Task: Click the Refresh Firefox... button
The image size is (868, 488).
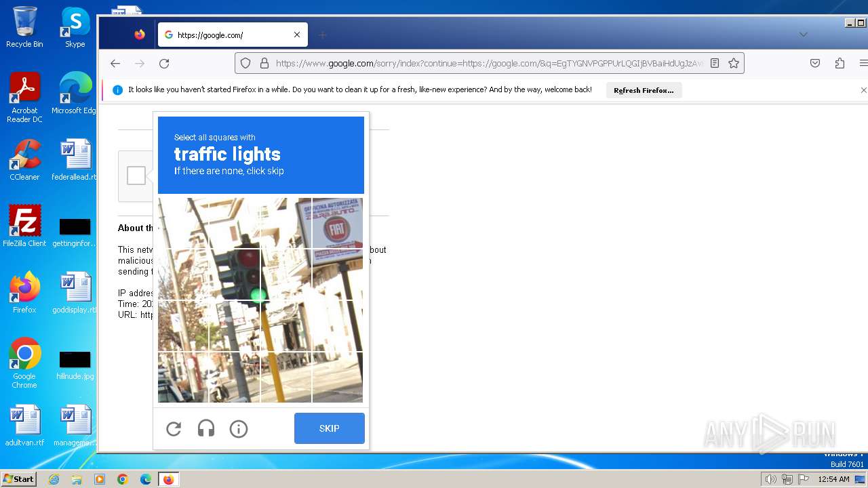Action: pos(644,90)
